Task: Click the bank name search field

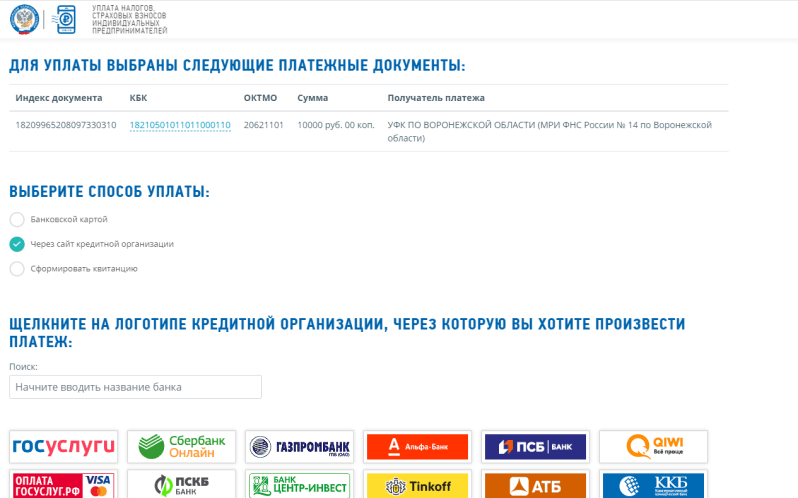Action: 135,387
